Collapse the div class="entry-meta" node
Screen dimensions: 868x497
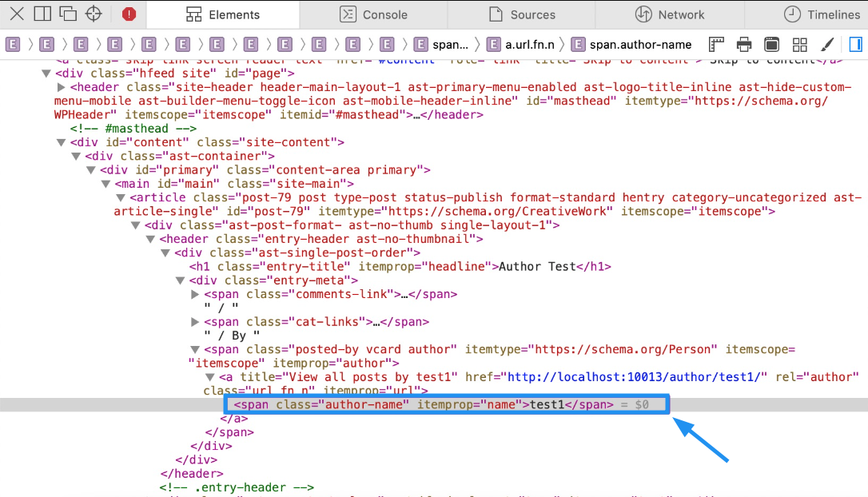point(181,280)
